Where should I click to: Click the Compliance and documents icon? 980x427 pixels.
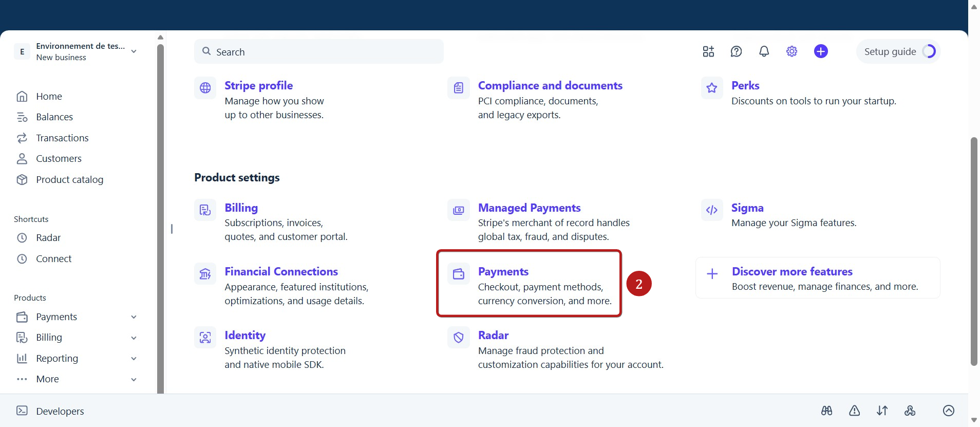pos(459,88)
